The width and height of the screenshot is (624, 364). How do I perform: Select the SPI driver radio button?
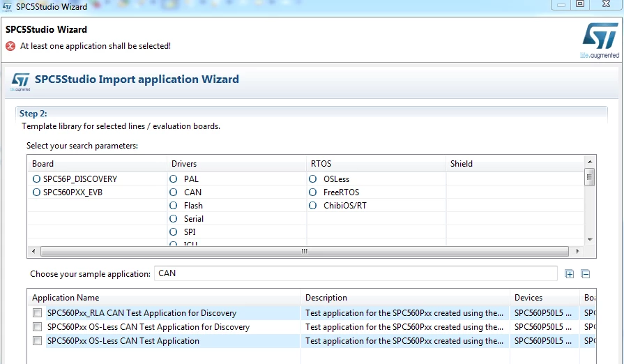click(173, 232)
